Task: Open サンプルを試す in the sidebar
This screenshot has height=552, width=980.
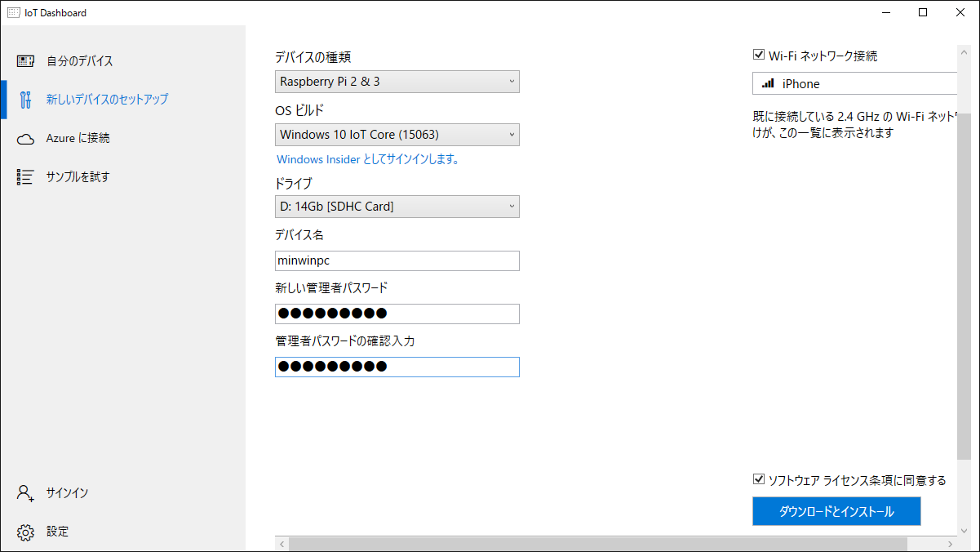Action: (x=78, y=177)
